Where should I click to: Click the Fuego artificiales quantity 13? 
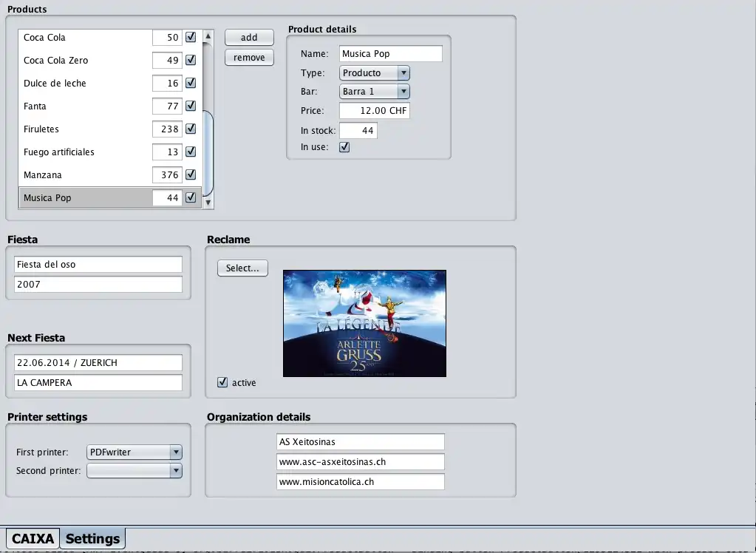tap(167, 152)
